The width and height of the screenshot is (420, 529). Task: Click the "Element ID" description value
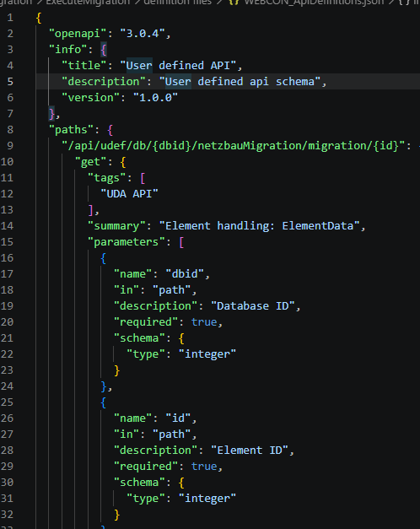[x=250, y=450]
